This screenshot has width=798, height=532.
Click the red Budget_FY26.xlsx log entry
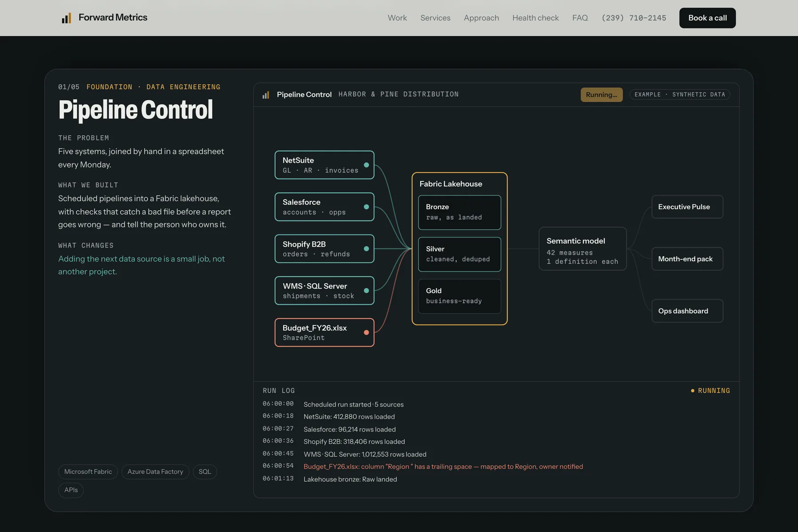click(443, 466)
